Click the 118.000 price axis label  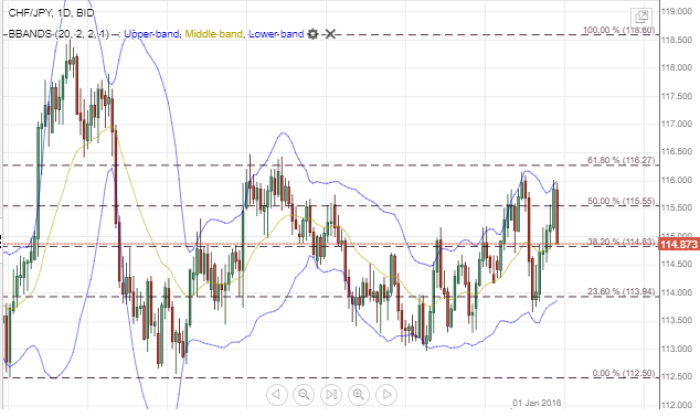[677, 67]
